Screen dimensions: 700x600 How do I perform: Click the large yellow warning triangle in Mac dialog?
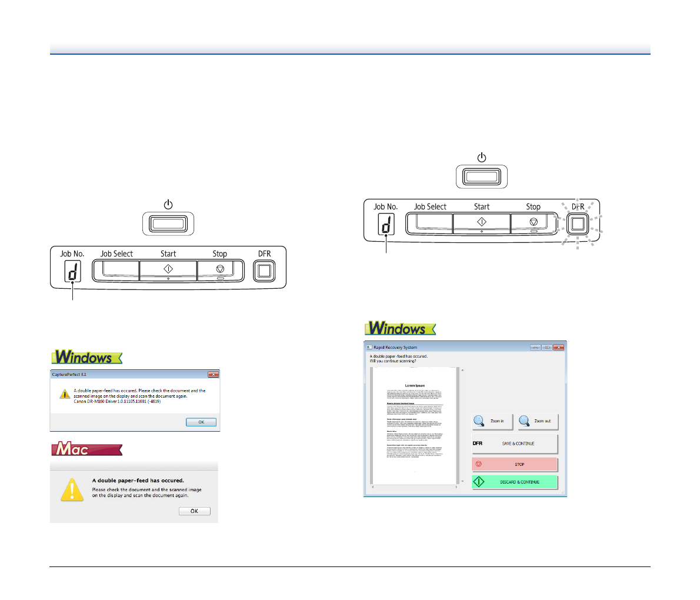tap(72, 489)
